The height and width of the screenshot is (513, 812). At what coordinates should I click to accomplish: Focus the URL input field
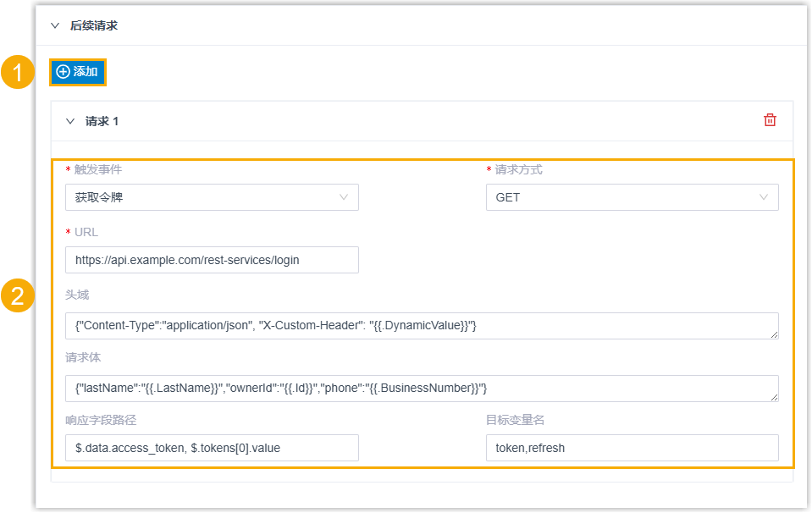pyautogui.click(x=212, y=260)
